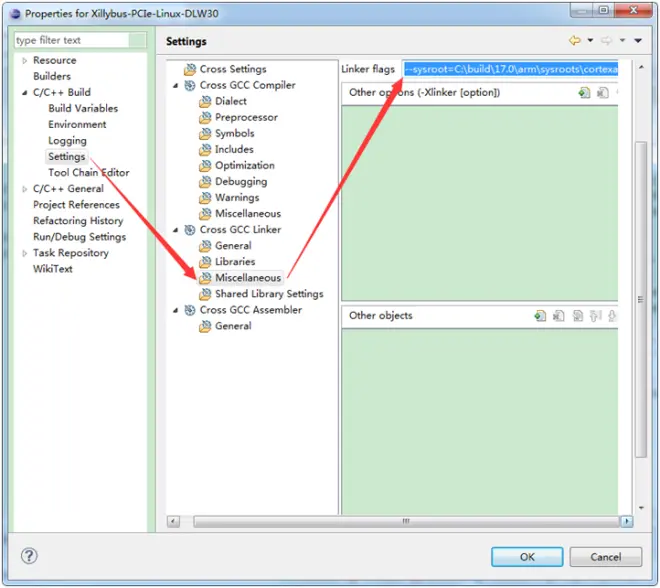660x588 pixels.
Task: Select Miscellaneous under Cross GCC Compiler
Action: click(248, 214)
